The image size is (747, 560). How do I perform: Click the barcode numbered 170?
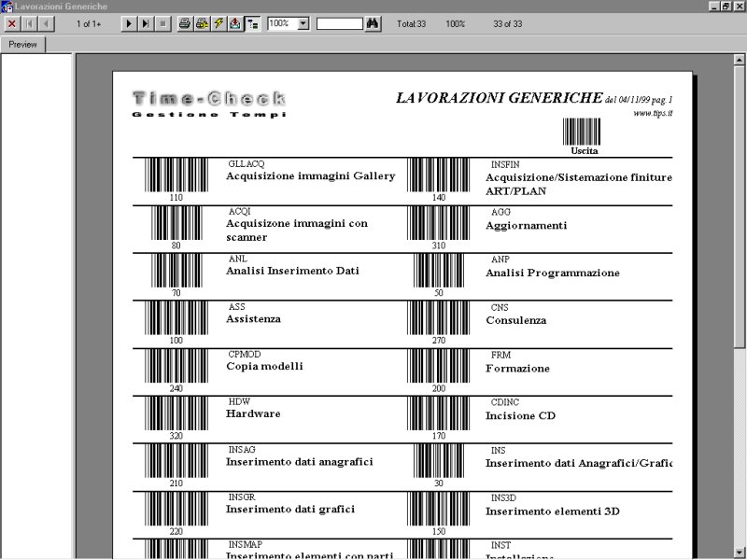coord(438,413)
